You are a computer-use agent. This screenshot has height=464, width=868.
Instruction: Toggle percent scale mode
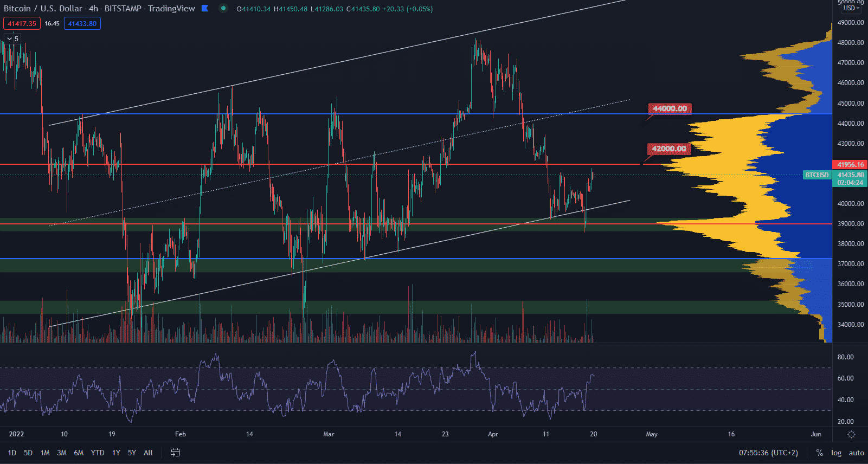click(x=819, y=453)
